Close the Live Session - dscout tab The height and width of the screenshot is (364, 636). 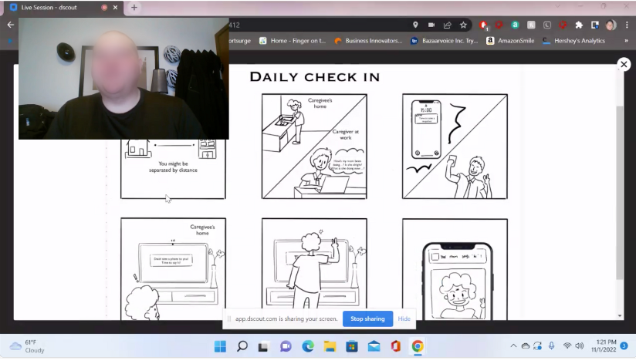(115, 7)
